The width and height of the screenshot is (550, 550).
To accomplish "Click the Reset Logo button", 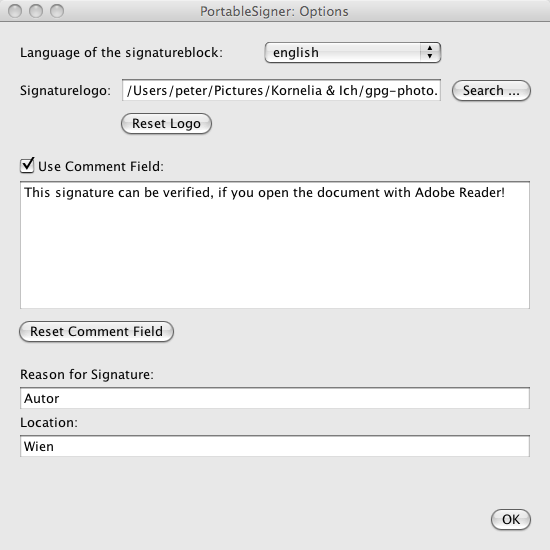I will tap(166, 123).
